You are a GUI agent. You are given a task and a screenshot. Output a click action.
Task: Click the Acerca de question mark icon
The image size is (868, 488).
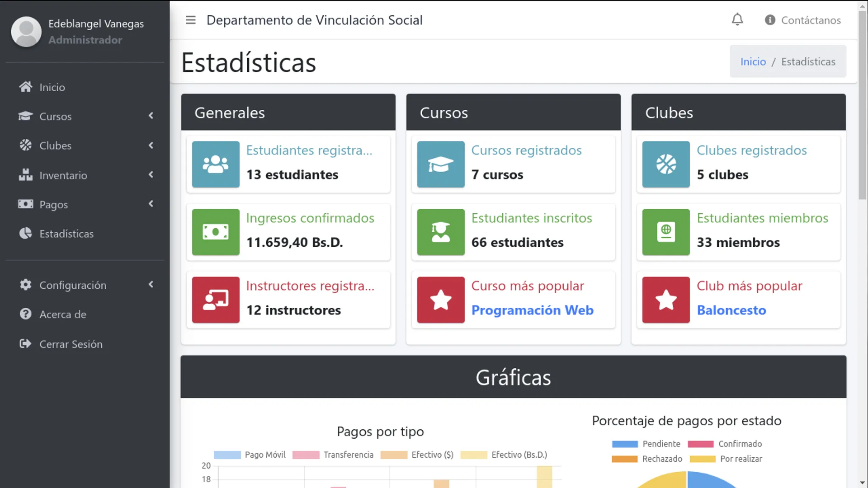(26, 314)
